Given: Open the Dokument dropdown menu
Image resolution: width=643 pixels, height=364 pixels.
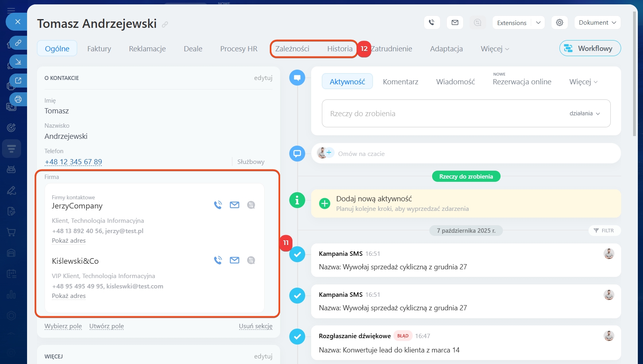Looking at the screenshot, I should [x=597, y=23].
